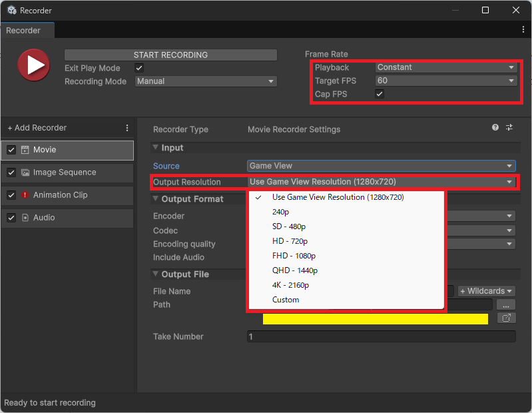532x413 pixels.
Task: Open the Recording Mode dropdown
Action: tap(206, 81)
